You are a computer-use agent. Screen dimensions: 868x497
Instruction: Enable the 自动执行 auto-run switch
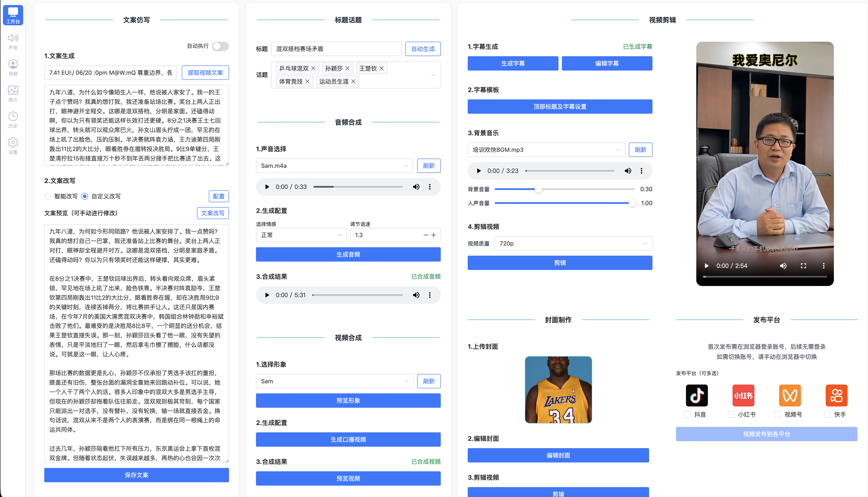pos(220,46)
